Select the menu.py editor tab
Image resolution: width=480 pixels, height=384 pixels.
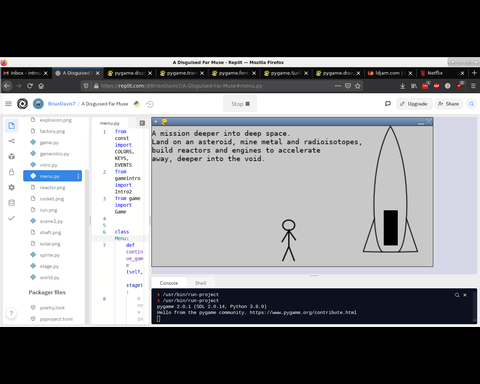[x=110, y=123]
